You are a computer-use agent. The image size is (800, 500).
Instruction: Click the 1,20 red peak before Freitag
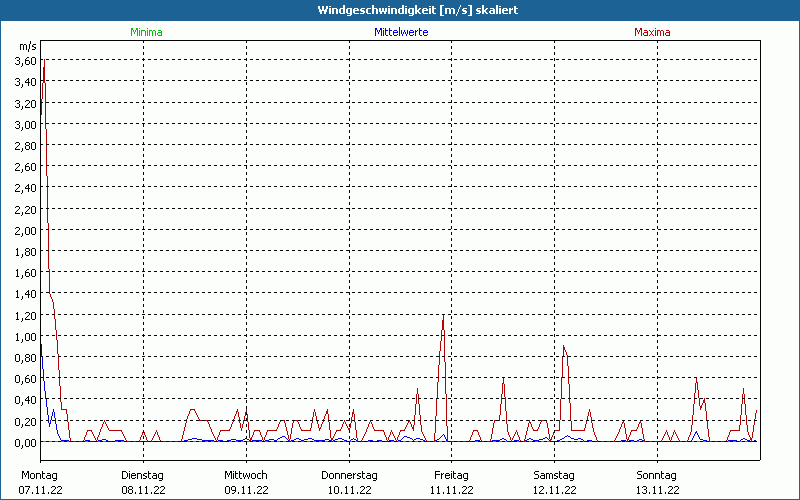(x=443, y=315)
